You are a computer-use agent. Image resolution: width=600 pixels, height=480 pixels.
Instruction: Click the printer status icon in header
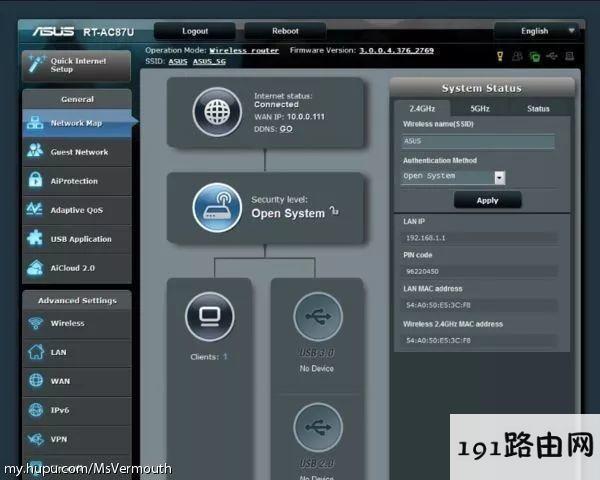pyautogui.click(x=569, y=57)
